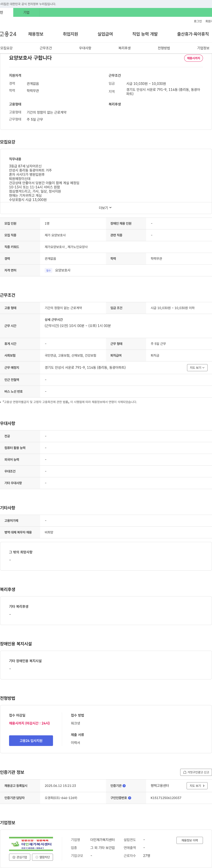
Task: Open the 실업급여 menu
Action: click(105, 34)
